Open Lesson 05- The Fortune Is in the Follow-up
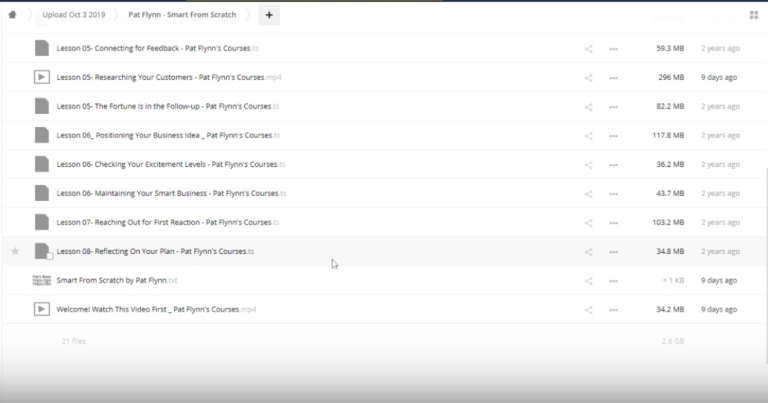Screen dimensions: 768x403 [168, 106]
